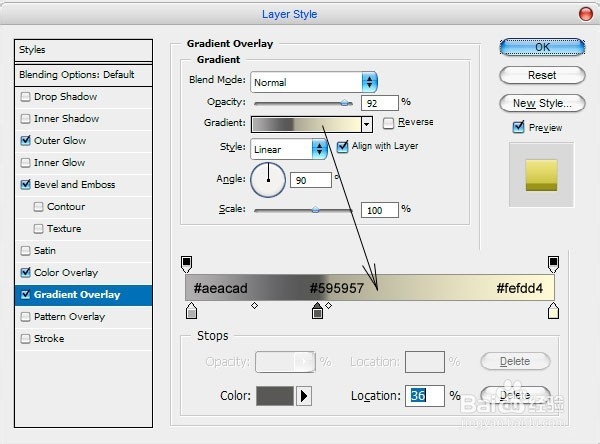
Task: Click the Angle dial control
Action: (x=268, y=180)
